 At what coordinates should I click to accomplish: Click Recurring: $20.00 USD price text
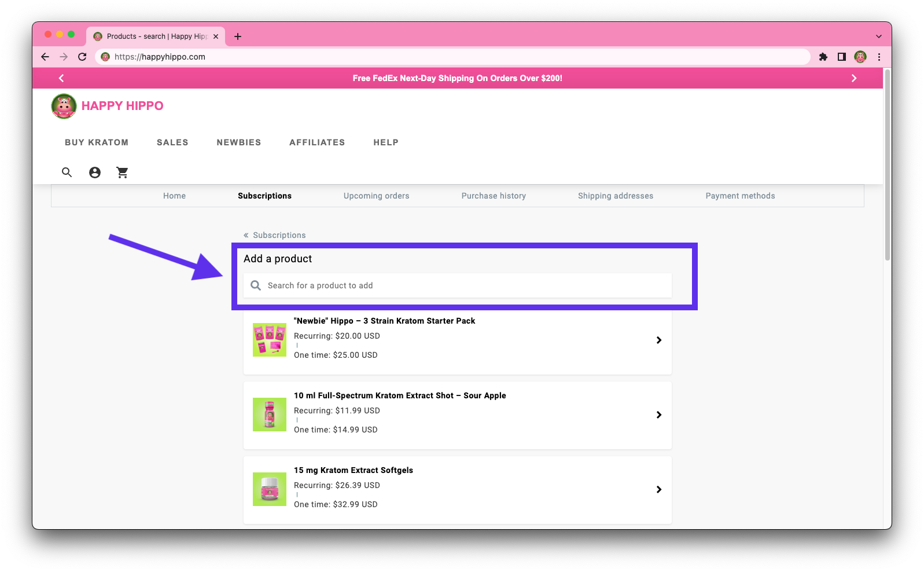337,336
